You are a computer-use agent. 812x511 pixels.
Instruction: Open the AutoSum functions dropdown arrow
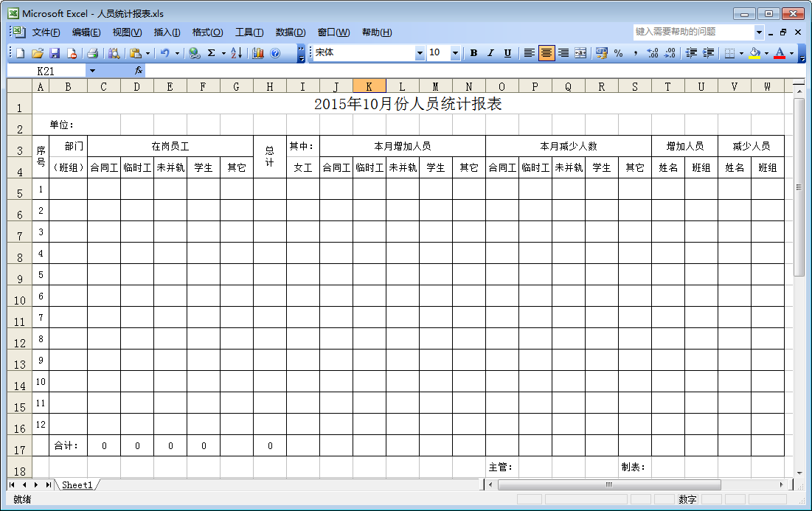223,53
